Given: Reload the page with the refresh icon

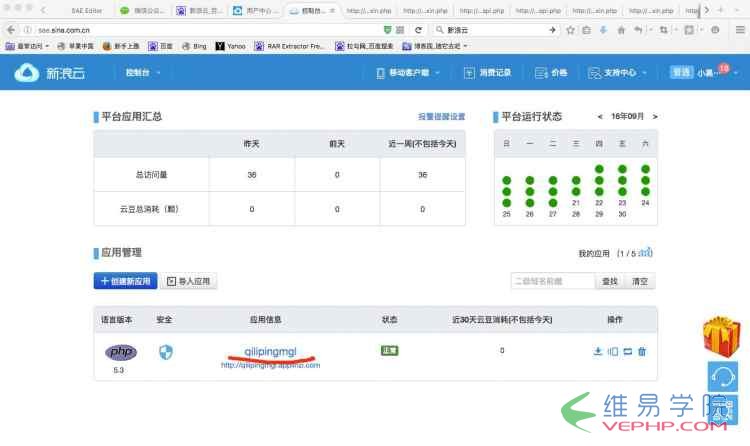Looking at the screenshot, I should click(x=418, y=30).
